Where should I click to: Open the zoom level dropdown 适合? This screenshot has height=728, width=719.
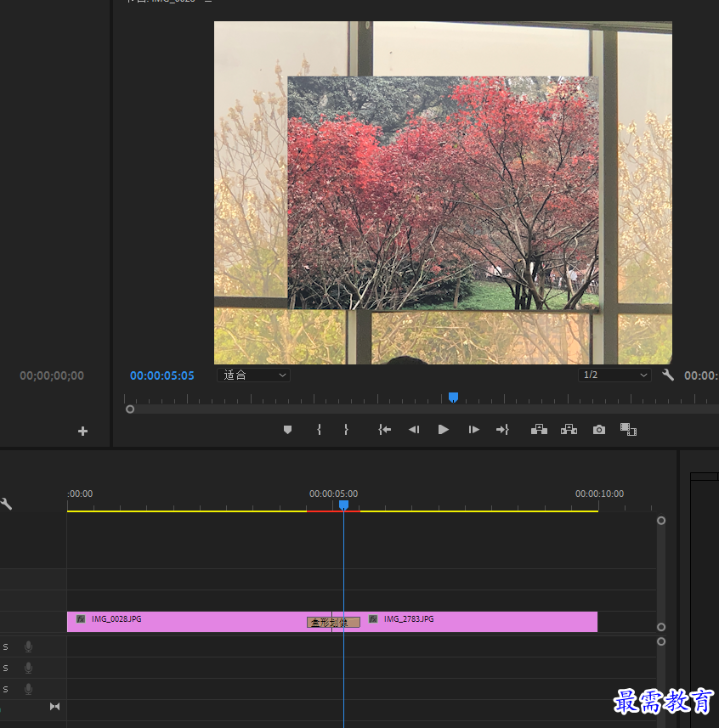(x=253, y=375)
